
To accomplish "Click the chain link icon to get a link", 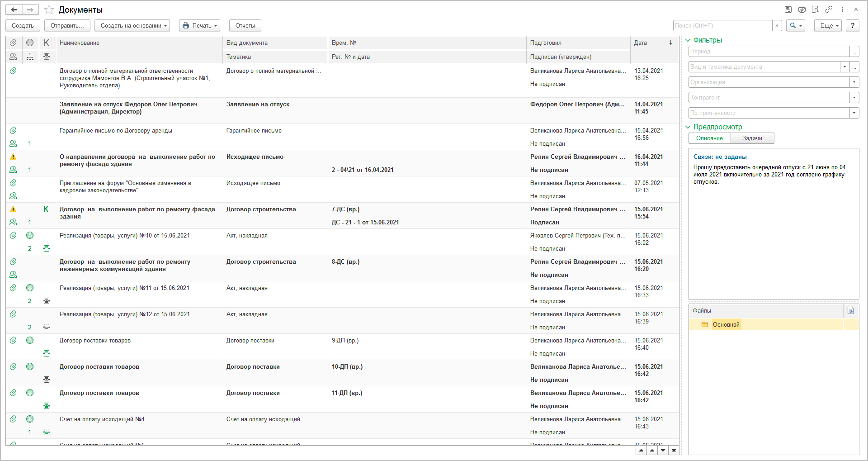I will tap(829, 10).
